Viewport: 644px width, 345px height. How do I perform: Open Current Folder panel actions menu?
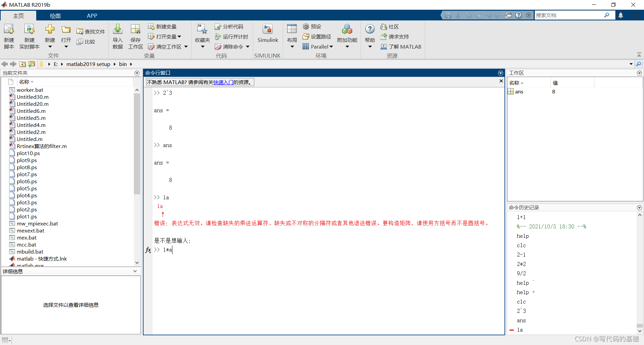[x=137, y=73]
